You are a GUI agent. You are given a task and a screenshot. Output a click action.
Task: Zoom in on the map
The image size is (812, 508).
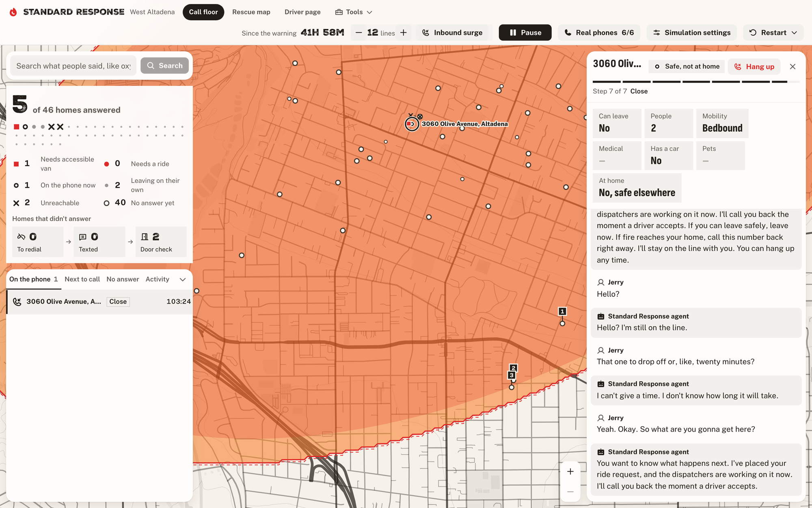[570, 471]
